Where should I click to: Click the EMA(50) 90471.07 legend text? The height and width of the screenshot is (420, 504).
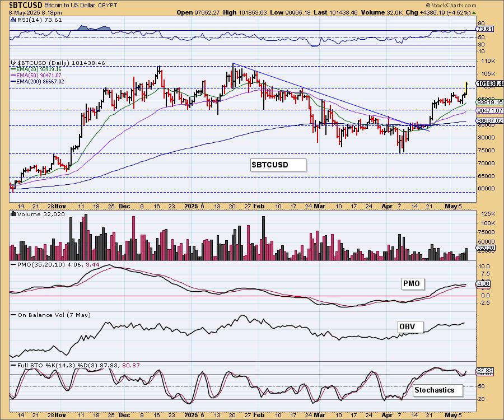pyautogui.click(x=39, y=75)
